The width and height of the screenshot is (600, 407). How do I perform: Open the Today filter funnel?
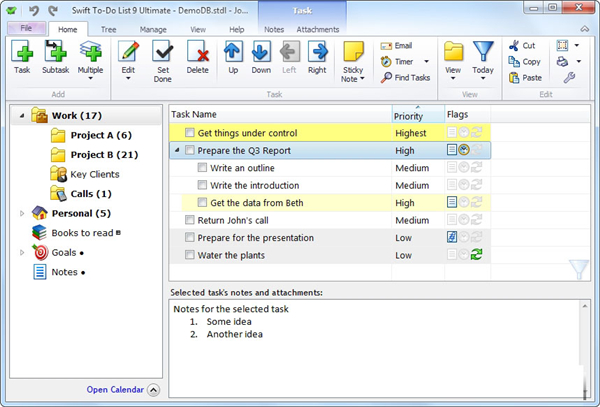[x=483, y=52]
